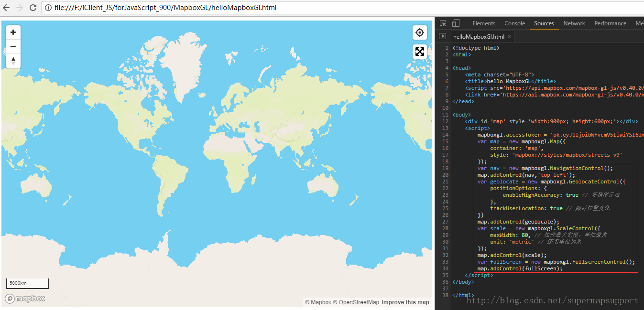The image size is (644, 310).
Task: Click the code line 'var nav = new mapboxgl.NavigationControl();'
Action: tap(545, 168)
